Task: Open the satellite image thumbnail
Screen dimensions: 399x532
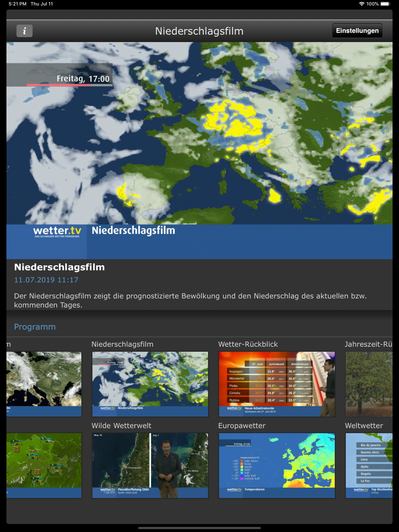Action: 44,384
